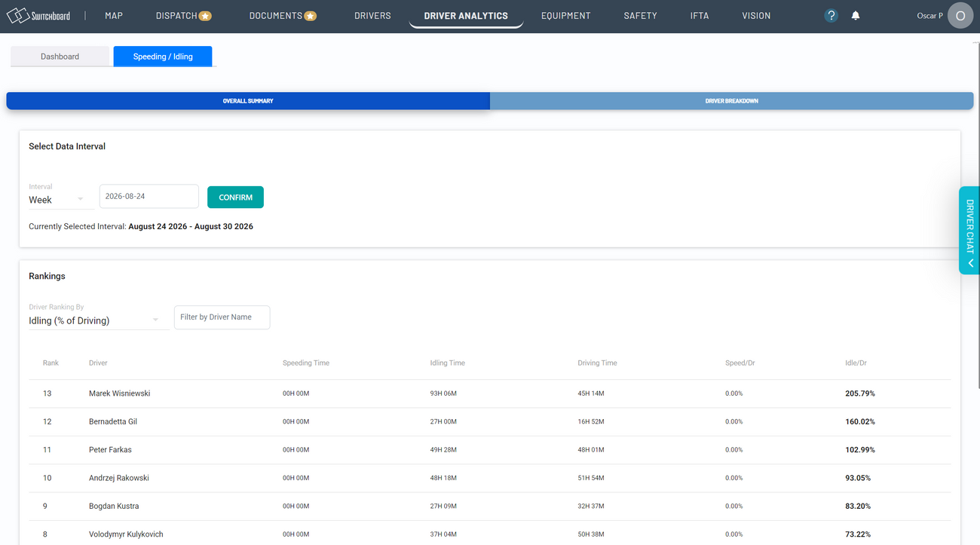Open the Documents menu

click(x=276, y=15)
